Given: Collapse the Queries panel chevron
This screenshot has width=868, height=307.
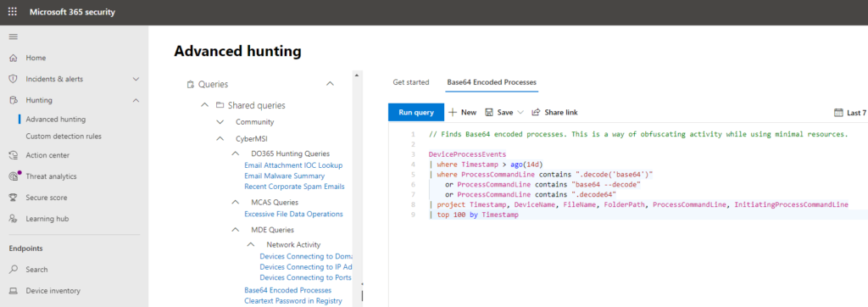Looking at the screenshot, I should tap(331, 84).
